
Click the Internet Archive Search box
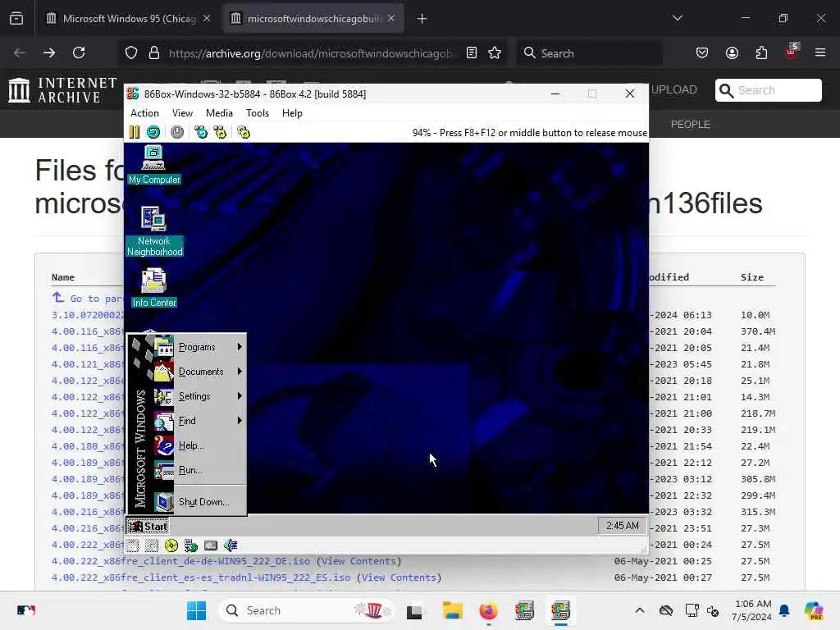pos(768,90)
